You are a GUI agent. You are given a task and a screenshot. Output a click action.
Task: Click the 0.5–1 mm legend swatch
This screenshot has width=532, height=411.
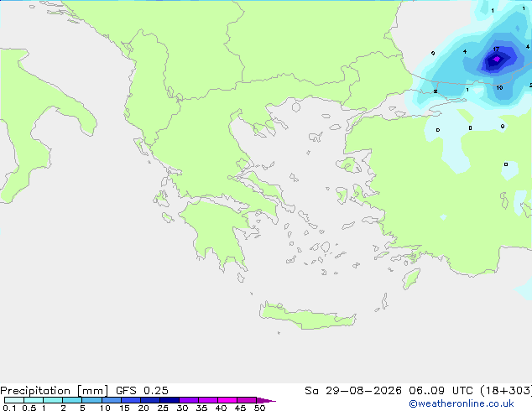click(34, 400)
